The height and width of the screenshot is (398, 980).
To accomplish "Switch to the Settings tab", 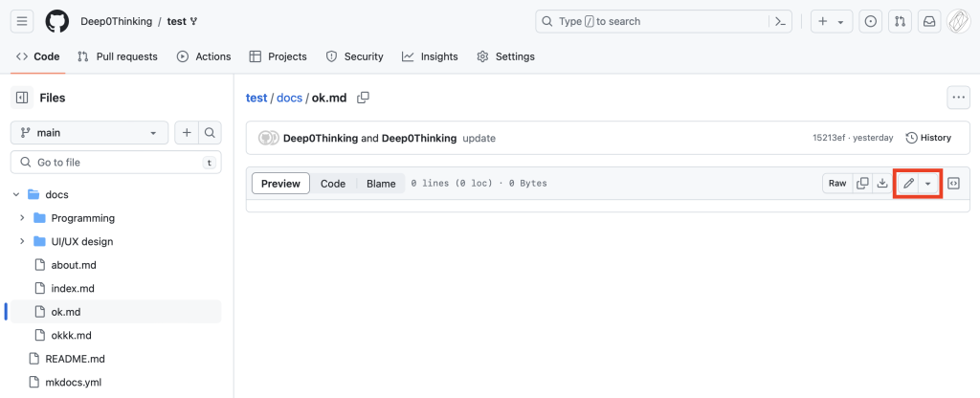I will (x=505, y=56).
